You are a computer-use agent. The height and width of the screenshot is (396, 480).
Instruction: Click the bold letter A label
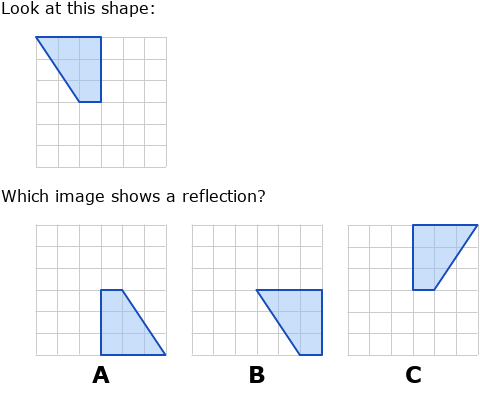101,375
